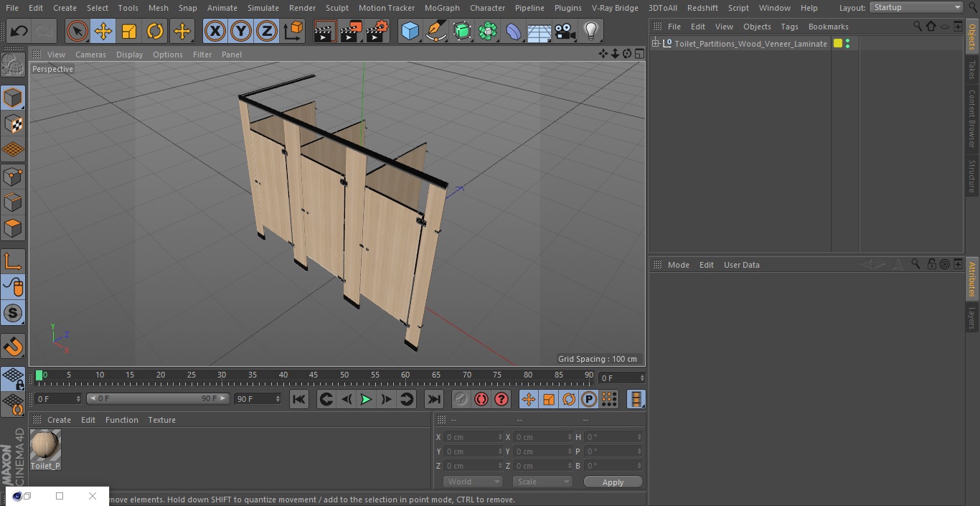Toggle Snap with the S icon
The image size is (980, 506).
13,313
